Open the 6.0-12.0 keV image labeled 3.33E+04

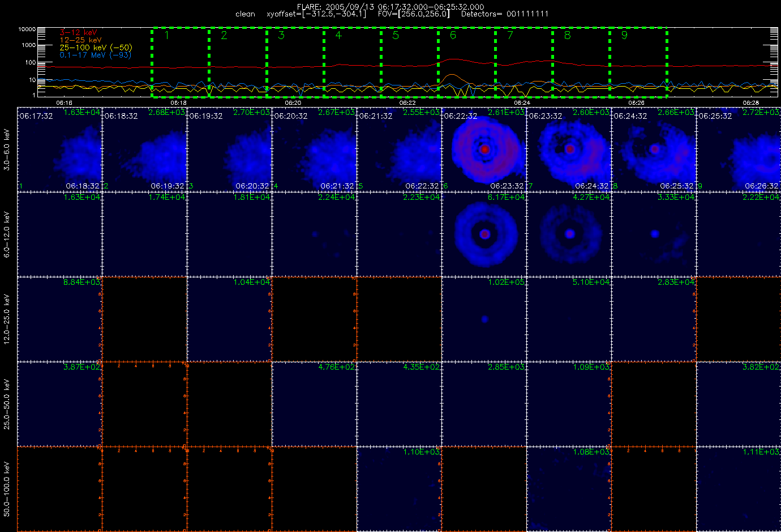point(654,234)
